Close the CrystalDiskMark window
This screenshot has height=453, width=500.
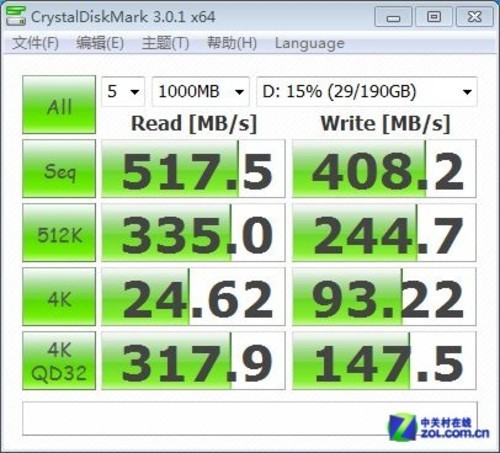474,17
